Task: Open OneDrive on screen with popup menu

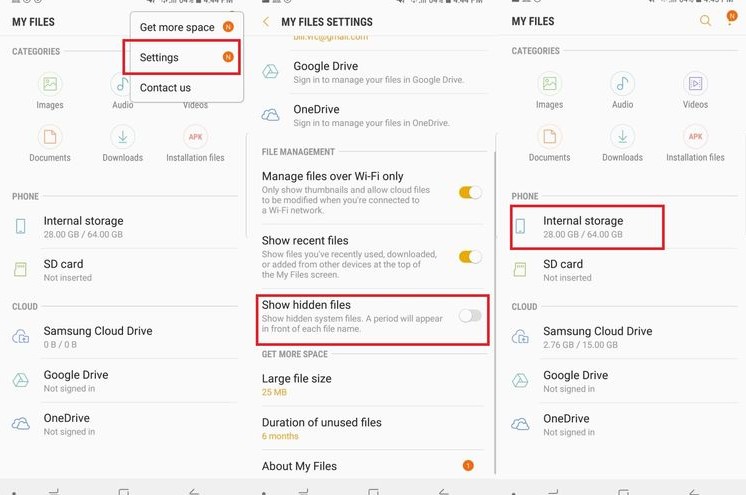Action: pyautogui.click(x=124, y=424)
